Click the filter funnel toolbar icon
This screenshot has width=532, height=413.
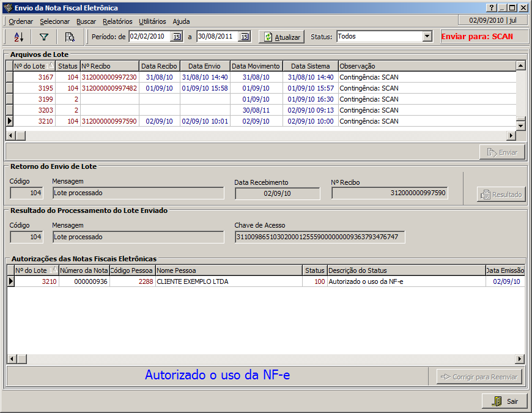click(x=44, y=37)
